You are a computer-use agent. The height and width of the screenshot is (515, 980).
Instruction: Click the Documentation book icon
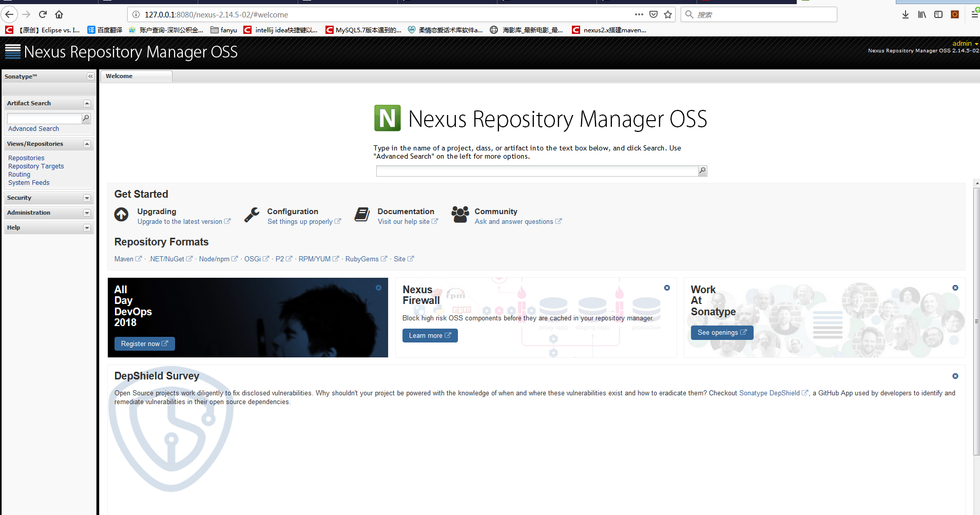(x=362, y=215)
